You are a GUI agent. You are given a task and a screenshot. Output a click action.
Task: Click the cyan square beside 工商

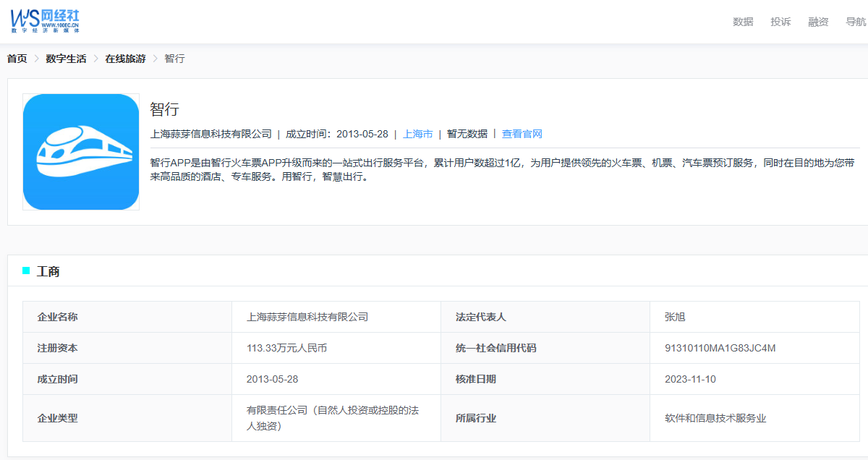[27, 271]
